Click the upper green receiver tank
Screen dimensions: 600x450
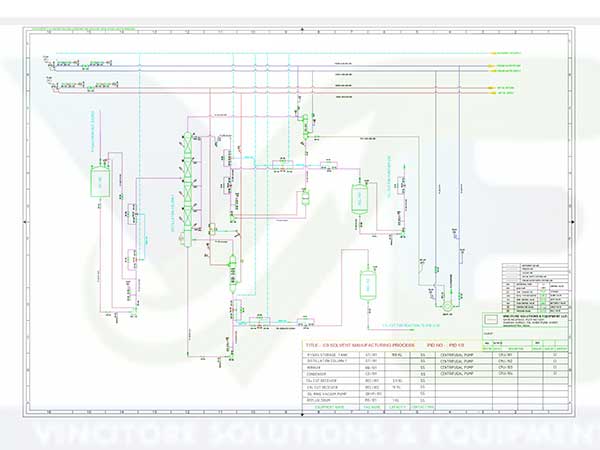(359, 198)
